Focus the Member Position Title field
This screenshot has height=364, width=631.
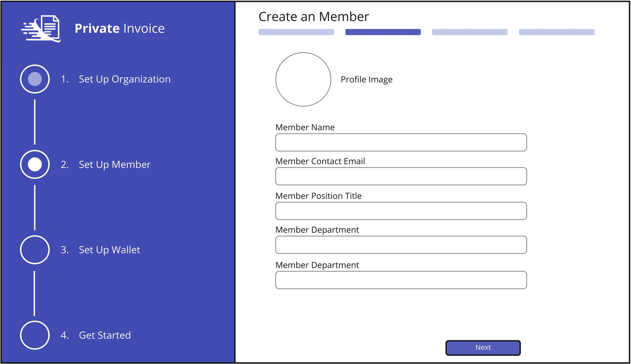pyautogui.click(x=401, y=211)
